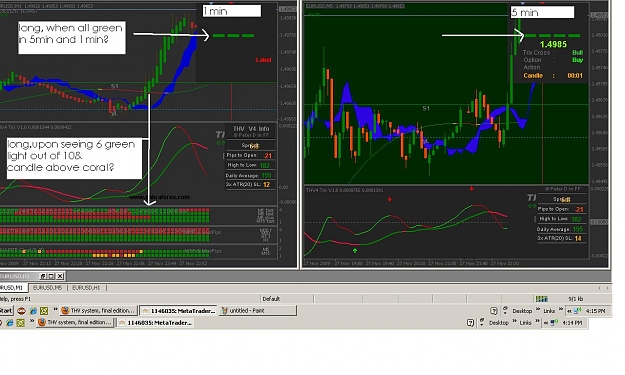Click the network tray icon beside 4:15 PM
The width and height of the screenshot is (625, 375).
tap(577, 310)
